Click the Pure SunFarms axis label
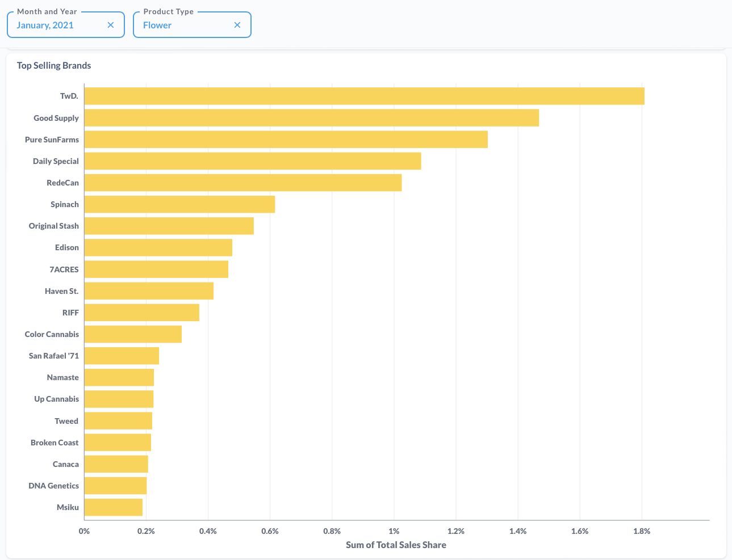This screenshot has height=560, width=732. (x=52, y=140)
